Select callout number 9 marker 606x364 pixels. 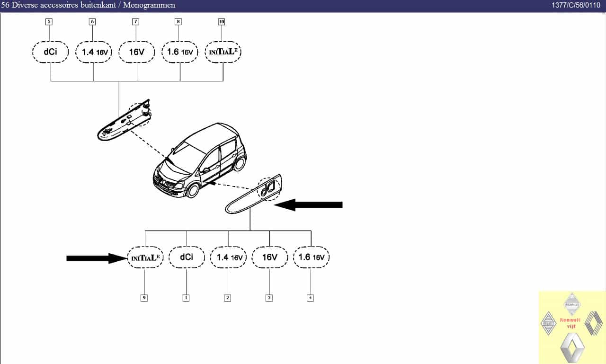coord(144,298)
